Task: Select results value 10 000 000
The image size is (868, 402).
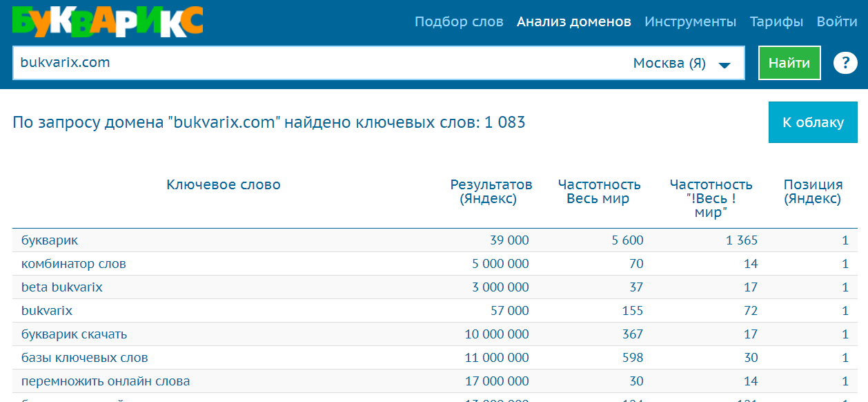Action: (x=497, y=334)
